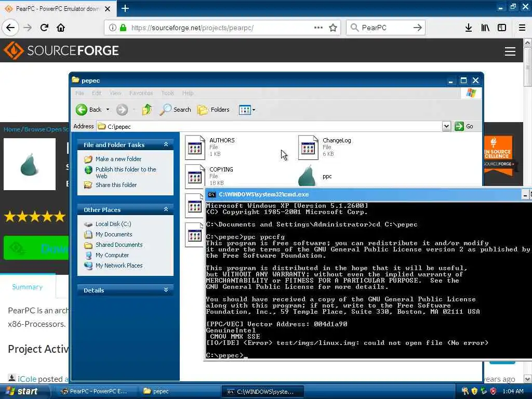The image size is (532, 399).
Task: Open page actions three-dot menu in URL bar
Action: coord(318,28)
